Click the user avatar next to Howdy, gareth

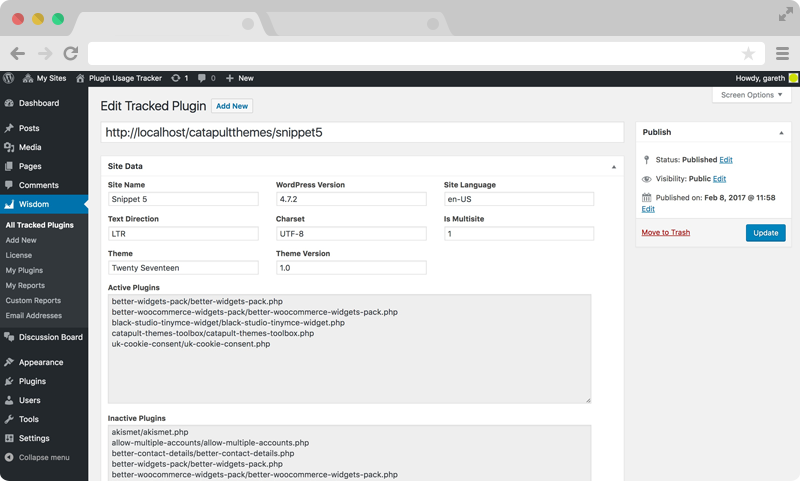tap(793, 78)
